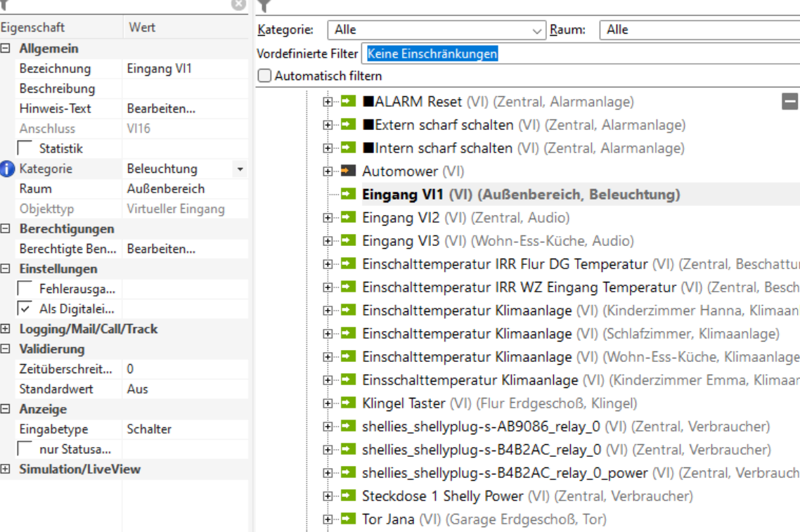Click icon of Einsschalttemperatur Klimaanlage Kinderzimmer Emma
The width and height of the screenshot is (800, 532).
pyautogui.click(x=349, y=379)
